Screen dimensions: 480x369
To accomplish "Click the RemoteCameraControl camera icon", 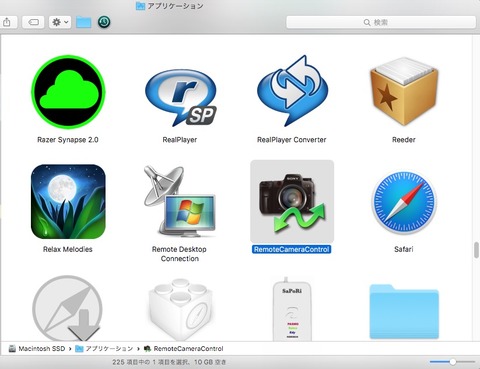I will (x=292, y=202).
